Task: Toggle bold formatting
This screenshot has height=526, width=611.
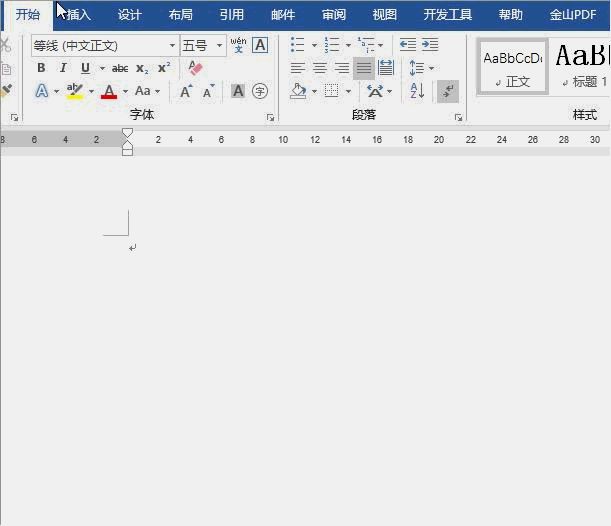Action: tap(41, 68)
